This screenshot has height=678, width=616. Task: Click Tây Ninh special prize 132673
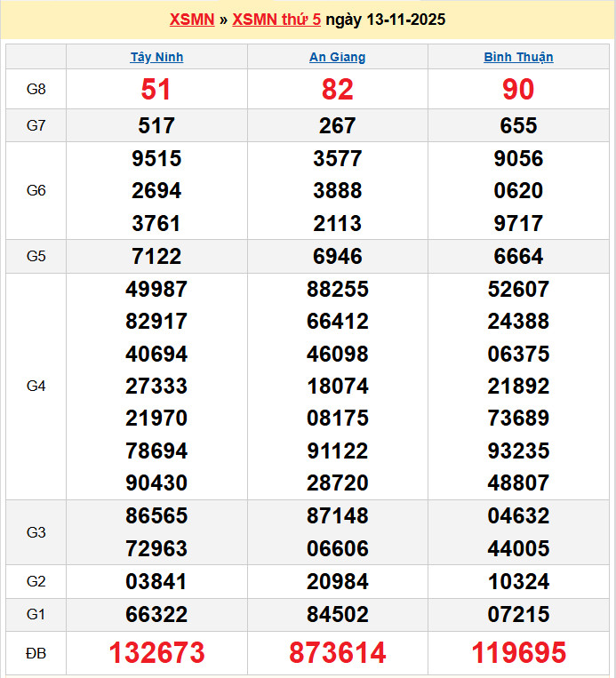tap(156, 653)
